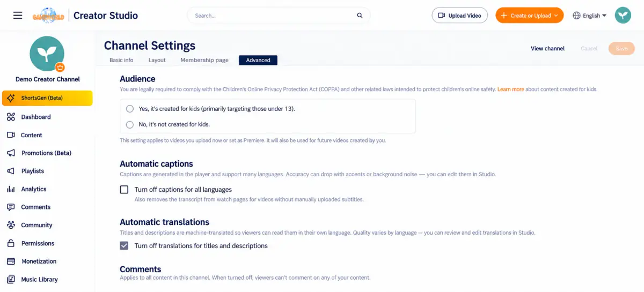Click the Create or Upload button
Screen dimensions: 644x292
point(529,16)
